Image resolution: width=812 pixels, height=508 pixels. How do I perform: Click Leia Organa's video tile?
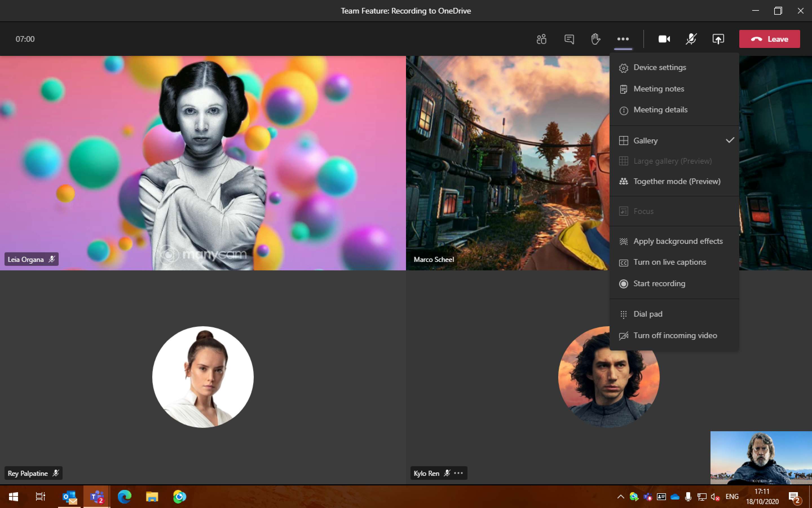coord(203,163)
